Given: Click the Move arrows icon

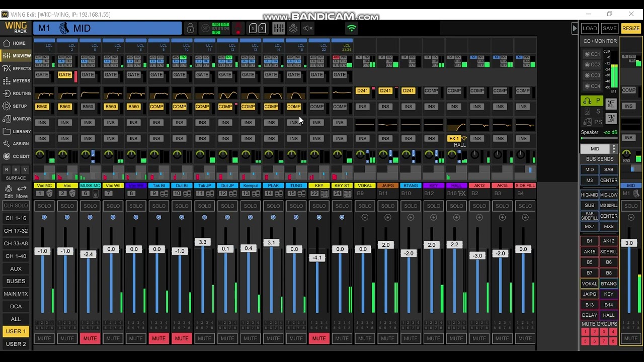Looking at the screenshot, I should click(22, 192).
